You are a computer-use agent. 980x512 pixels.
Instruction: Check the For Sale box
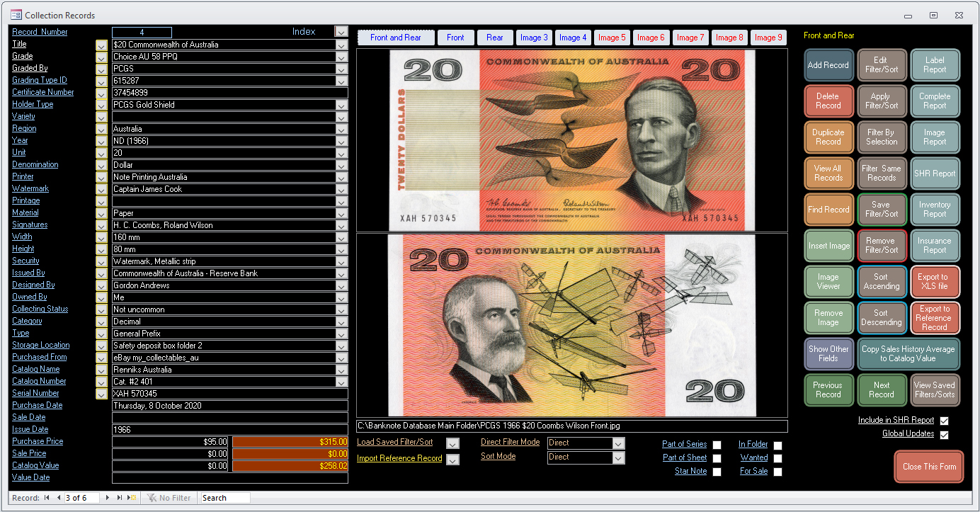(x=777, y=472)
